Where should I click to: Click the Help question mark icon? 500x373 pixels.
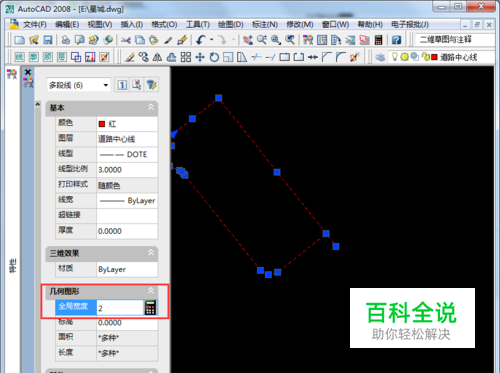pyautogui.click(x=396, y=40)
